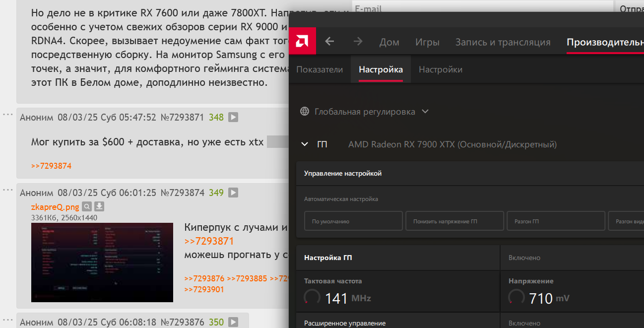
Task: Click the image search icon beside zkapreQ.png
Action: [x=87, y=207]
